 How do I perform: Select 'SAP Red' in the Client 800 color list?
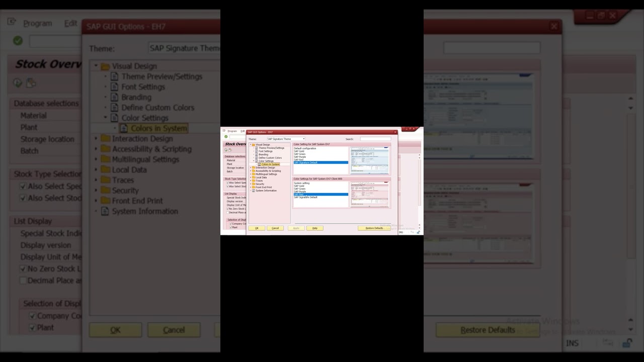click(x=321, y=195)
